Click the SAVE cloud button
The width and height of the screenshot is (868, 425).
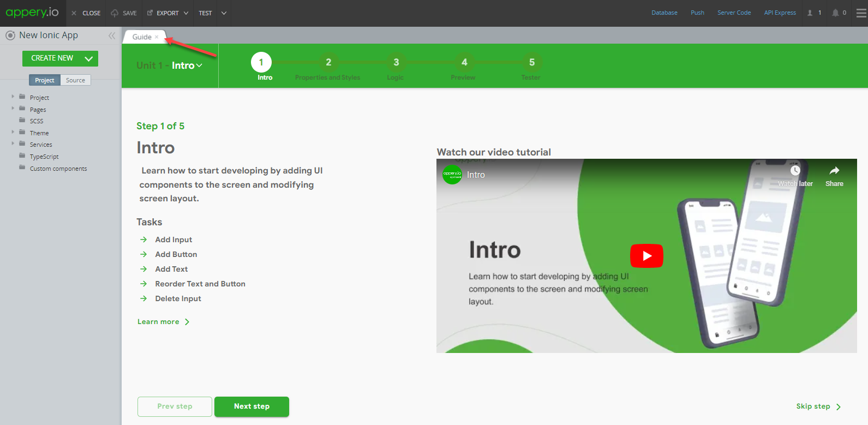124,13
